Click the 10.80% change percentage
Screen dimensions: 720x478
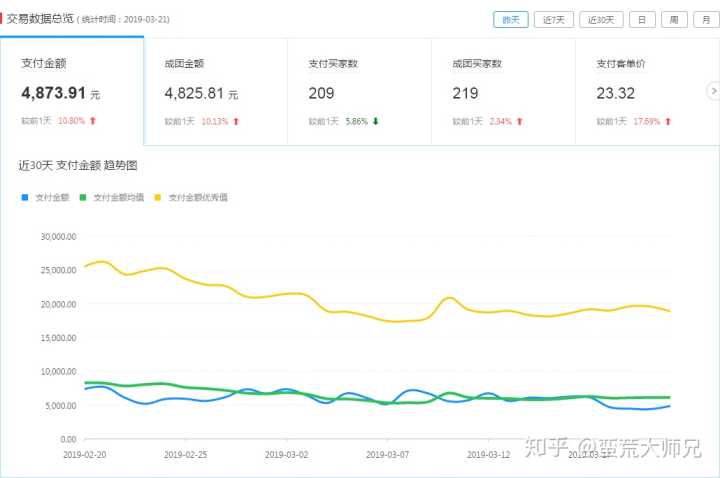pos(71,121)
